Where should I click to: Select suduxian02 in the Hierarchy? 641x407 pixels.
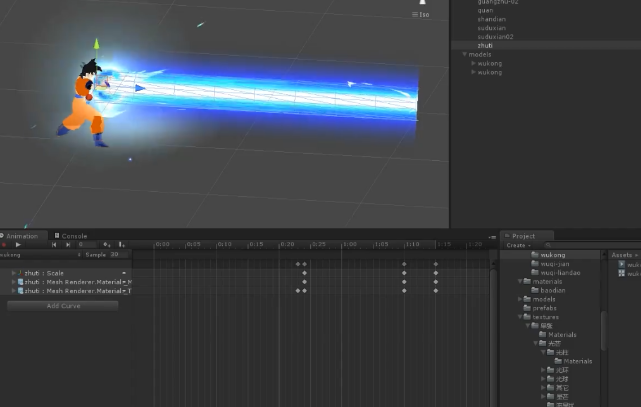coord(495,36)
